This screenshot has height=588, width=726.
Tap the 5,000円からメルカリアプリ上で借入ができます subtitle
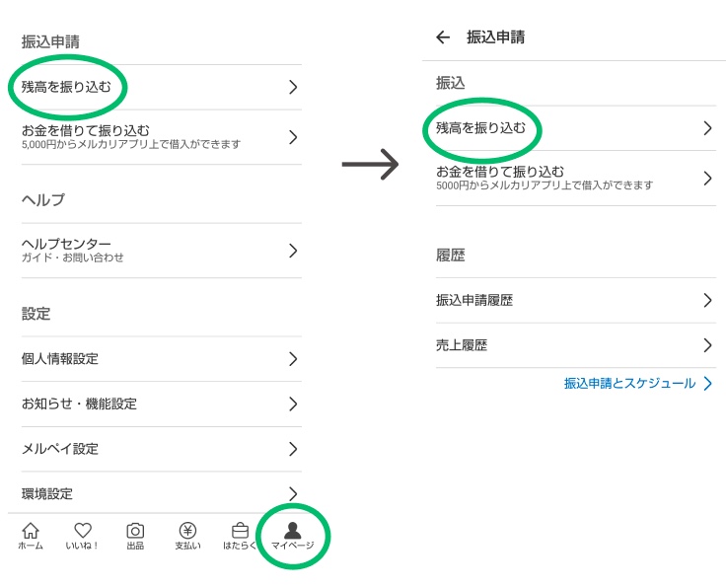point(131,144)
